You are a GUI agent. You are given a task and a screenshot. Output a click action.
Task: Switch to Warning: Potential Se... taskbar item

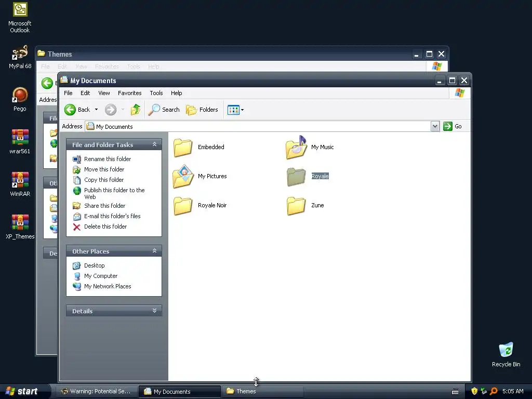96,391
